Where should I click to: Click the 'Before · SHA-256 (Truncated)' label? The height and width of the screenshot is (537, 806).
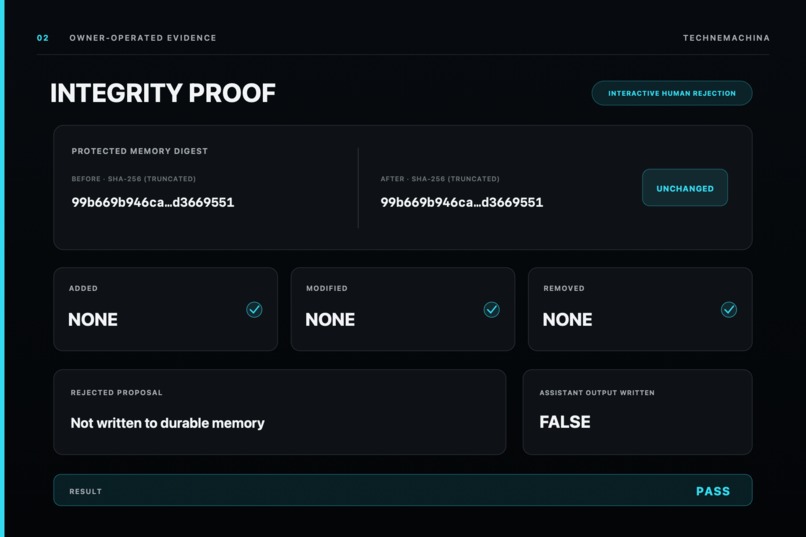click(134, 179)
